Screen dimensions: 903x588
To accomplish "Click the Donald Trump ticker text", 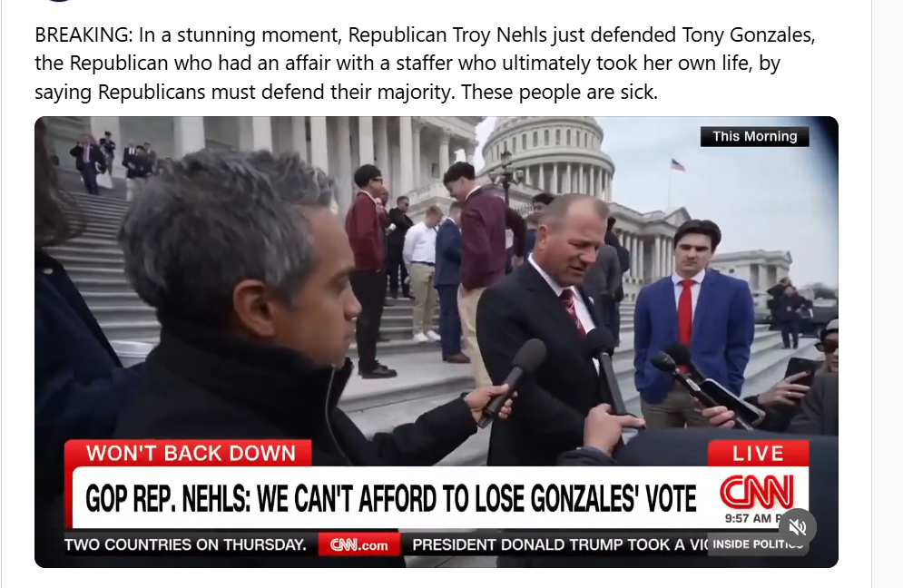I will coord(559,544).
